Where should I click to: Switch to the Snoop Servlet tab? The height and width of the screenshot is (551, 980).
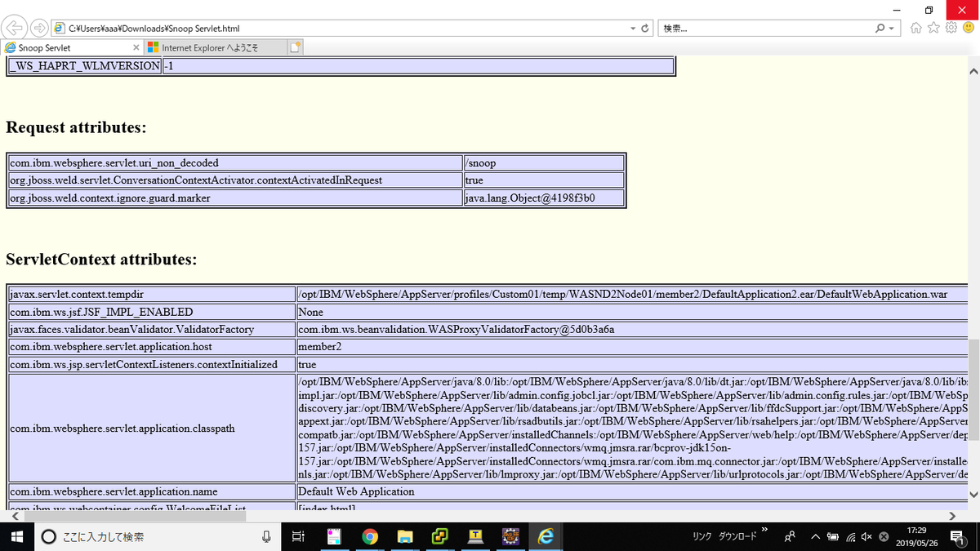point(72,47)
